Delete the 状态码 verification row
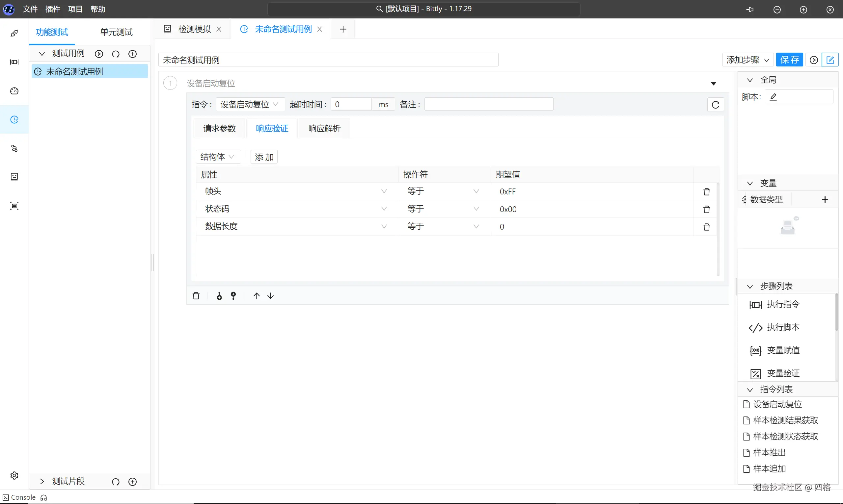The image size is (843, 504). 706,209
